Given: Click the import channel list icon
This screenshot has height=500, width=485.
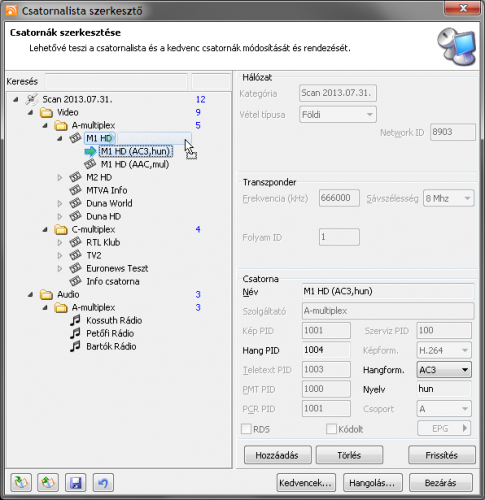Looking at the screenshot, I should pos(21,482).
